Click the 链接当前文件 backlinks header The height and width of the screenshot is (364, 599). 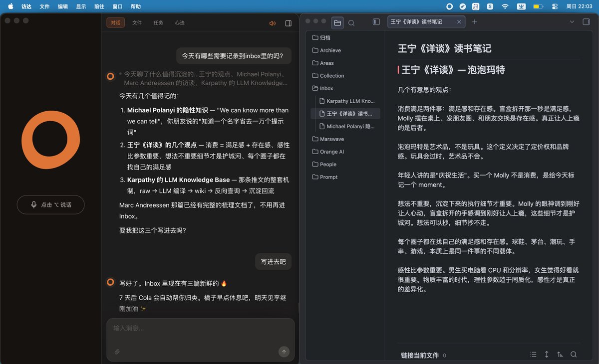(420, 356)
